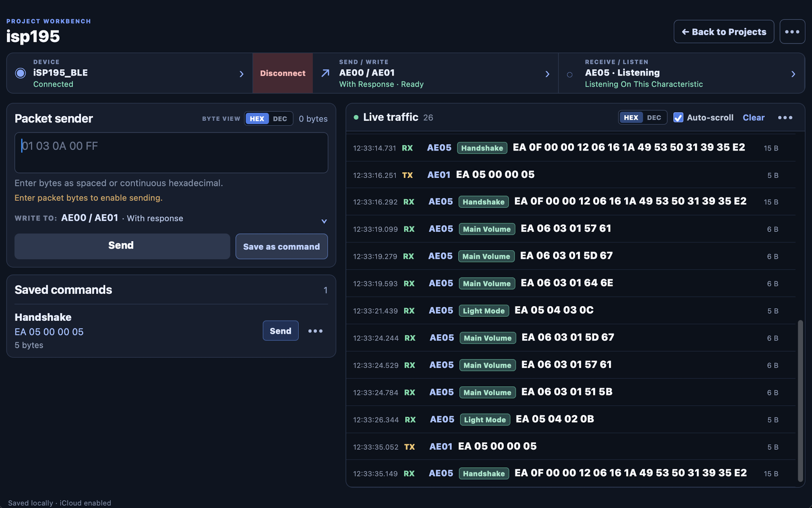Click the Live traffic green status dot

point(356,117)
